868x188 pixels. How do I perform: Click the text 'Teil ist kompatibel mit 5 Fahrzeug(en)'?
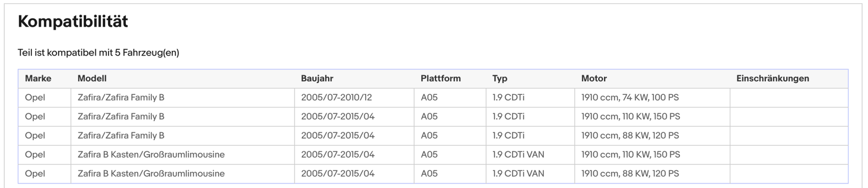[98, 53]
